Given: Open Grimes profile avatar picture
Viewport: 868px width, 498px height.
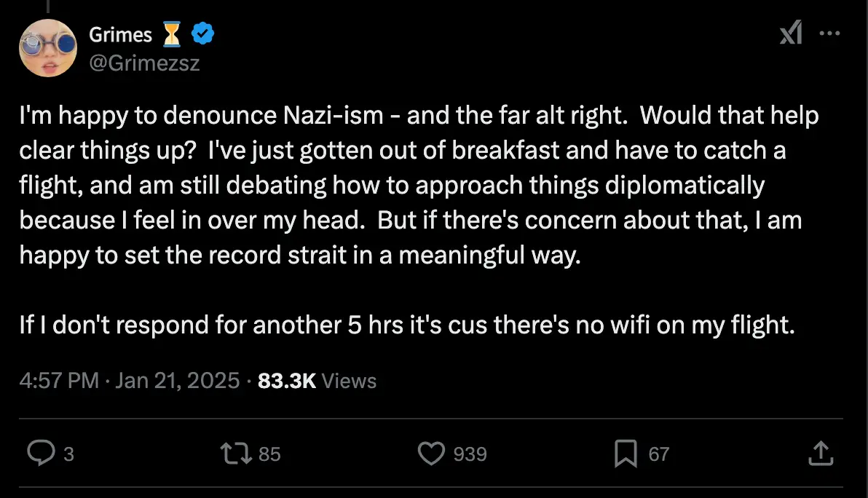Looking at the screenshot, I should [x=48, y=48].
